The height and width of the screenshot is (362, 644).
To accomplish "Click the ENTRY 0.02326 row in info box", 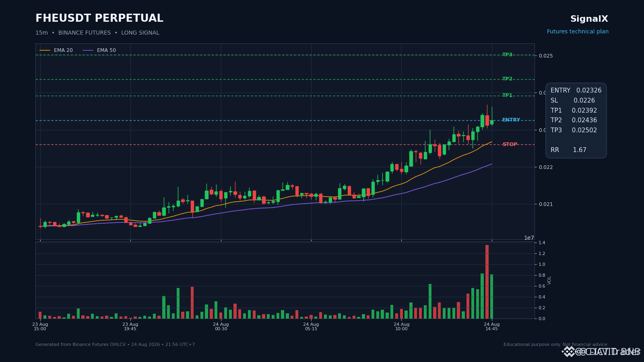I will pyautogui.click(x=576, y=90).
